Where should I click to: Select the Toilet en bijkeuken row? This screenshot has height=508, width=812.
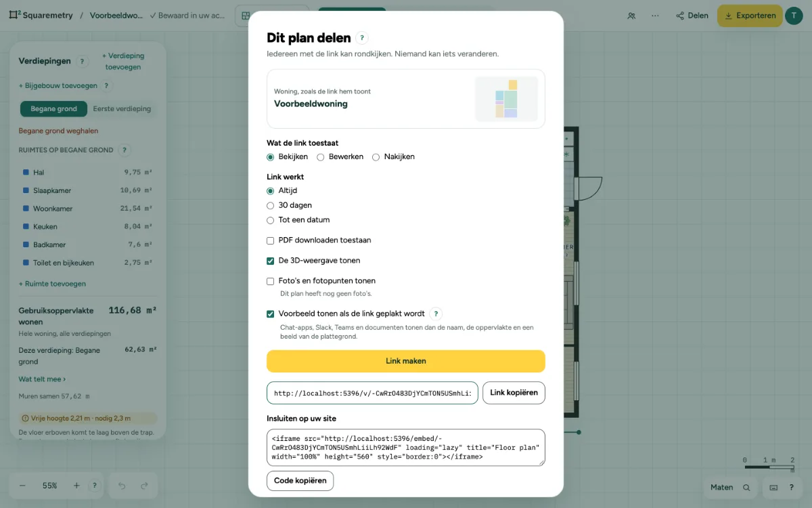click(x=87, y=263)
